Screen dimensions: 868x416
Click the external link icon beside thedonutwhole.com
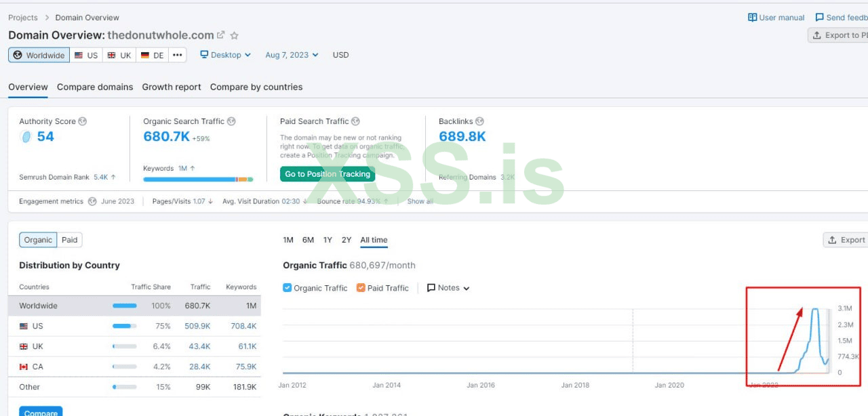(x=220, y=35)
